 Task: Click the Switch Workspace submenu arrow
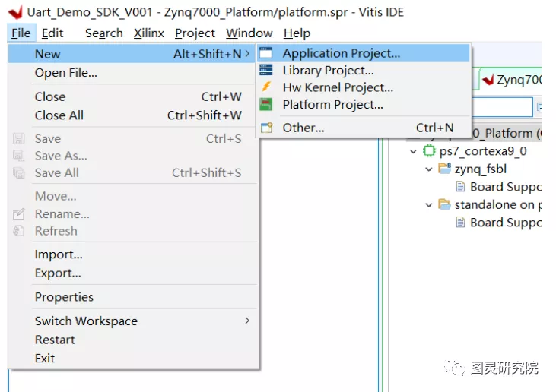click(247, 321)
